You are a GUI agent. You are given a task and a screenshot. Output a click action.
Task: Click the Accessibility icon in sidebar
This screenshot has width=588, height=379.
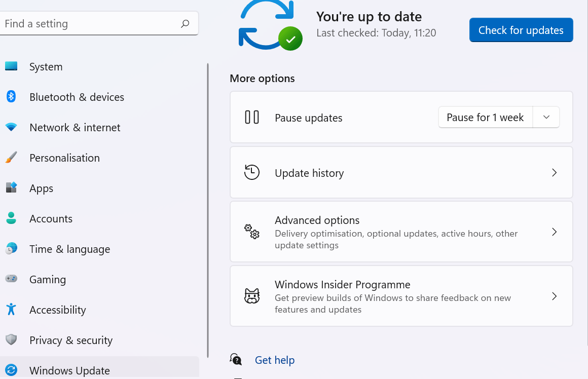(11, 310)
